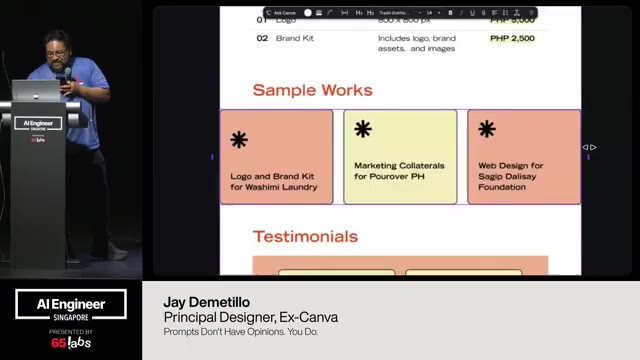Open the white color swatch picker
Screen dimensions: 640x360
click(308, 13)
